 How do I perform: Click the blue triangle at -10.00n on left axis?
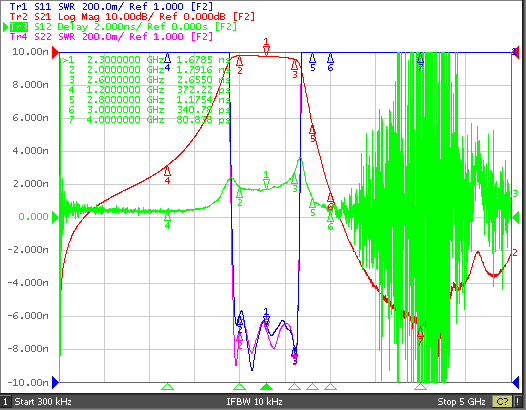pyautogui.click(x=55, y=382)
